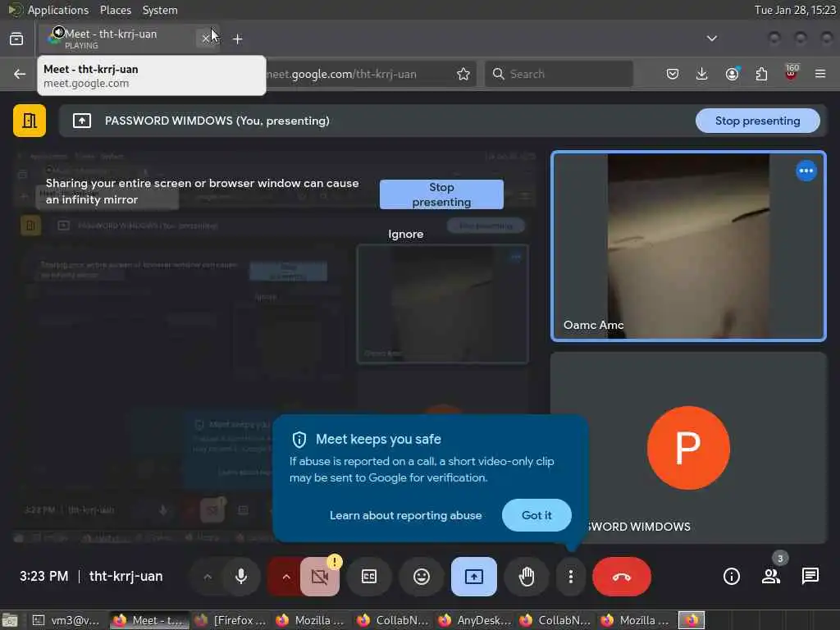Click the clock showing Tue Jan 28

tap(795, 10)
